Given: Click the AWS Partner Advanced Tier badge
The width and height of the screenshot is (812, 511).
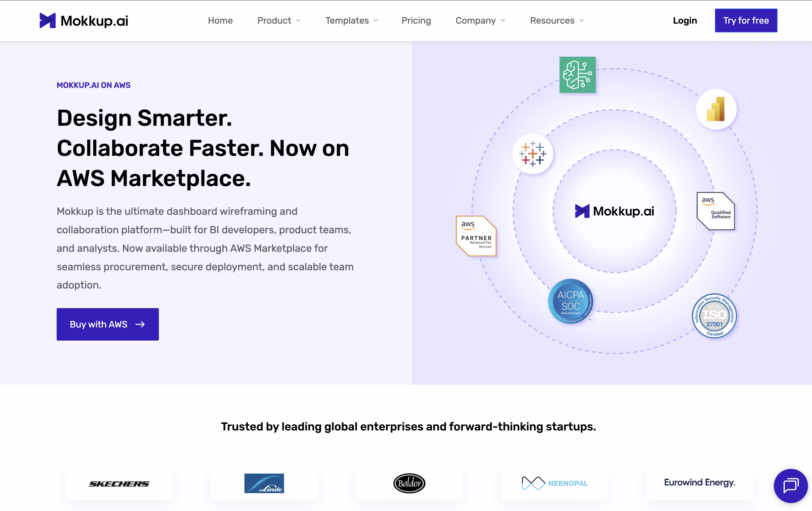Looking at the screenshot, I should click(x=476, y=236).
